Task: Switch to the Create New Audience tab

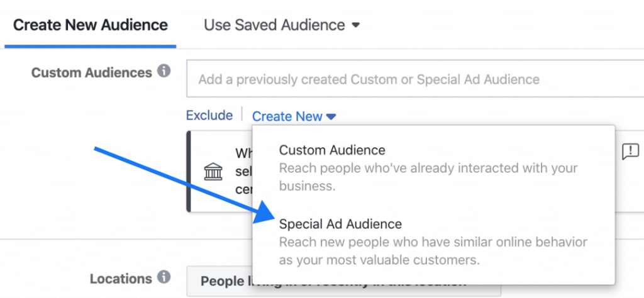Action: tap(91, 25)
